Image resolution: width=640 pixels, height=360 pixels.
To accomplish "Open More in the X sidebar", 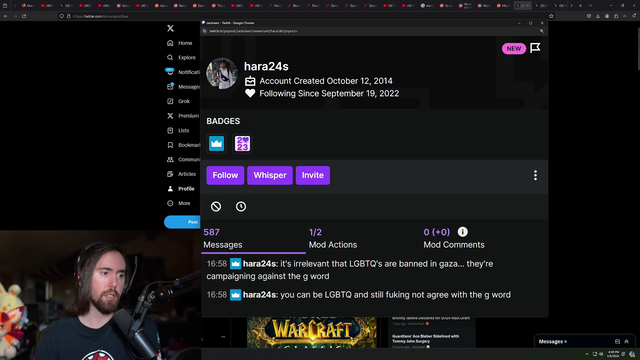I will [x=178, y=203].
